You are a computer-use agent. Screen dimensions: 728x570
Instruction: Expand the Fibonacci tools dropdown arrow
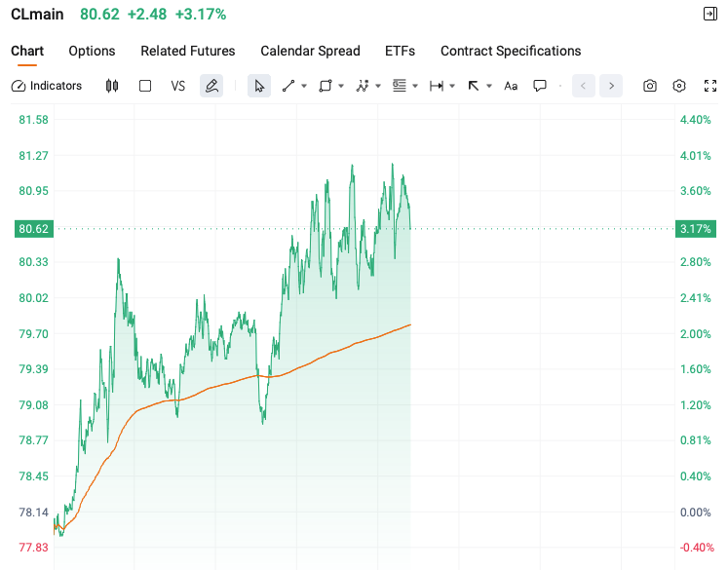click(415, 86)
